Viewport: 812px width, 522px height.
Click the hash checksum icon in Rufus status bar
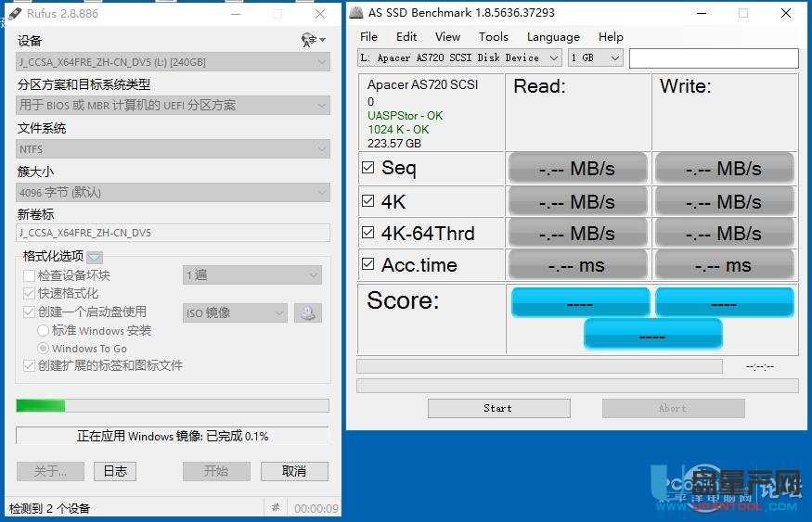pyautogui.click(x=276, y=507)
